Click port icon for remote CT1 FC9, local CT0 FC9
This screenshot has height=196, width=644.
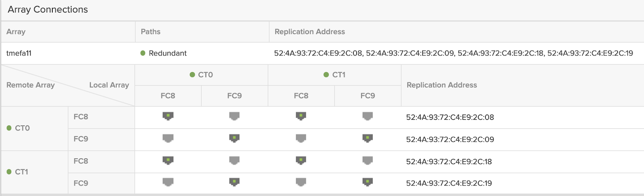[x=234, y=182]
